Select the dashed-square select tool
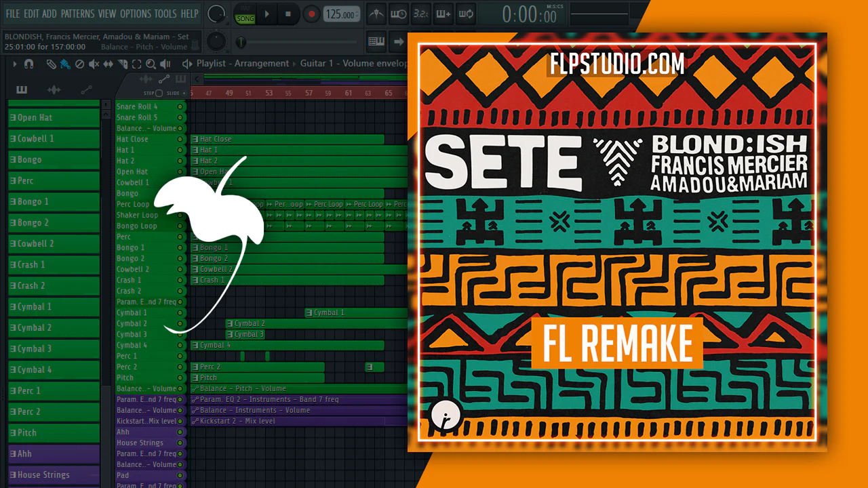 [136, 64]
